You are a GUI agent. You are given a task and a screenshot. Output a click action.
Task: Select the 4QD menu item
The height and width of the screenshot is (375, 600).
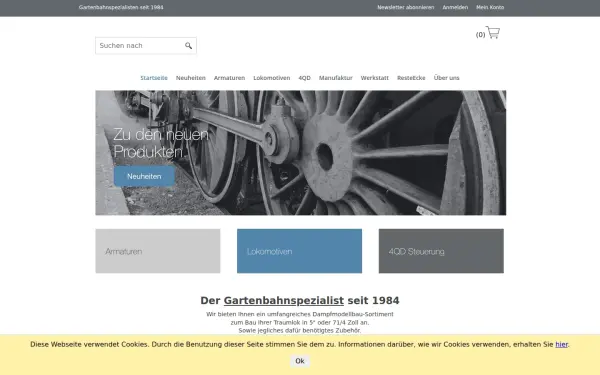point(305,78)
